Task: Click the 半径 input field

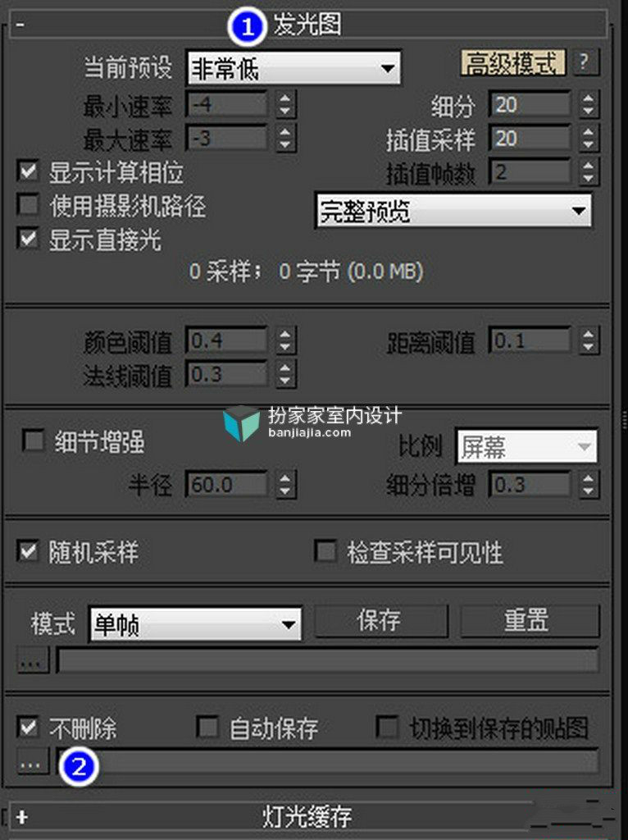Action: [227, 485]
